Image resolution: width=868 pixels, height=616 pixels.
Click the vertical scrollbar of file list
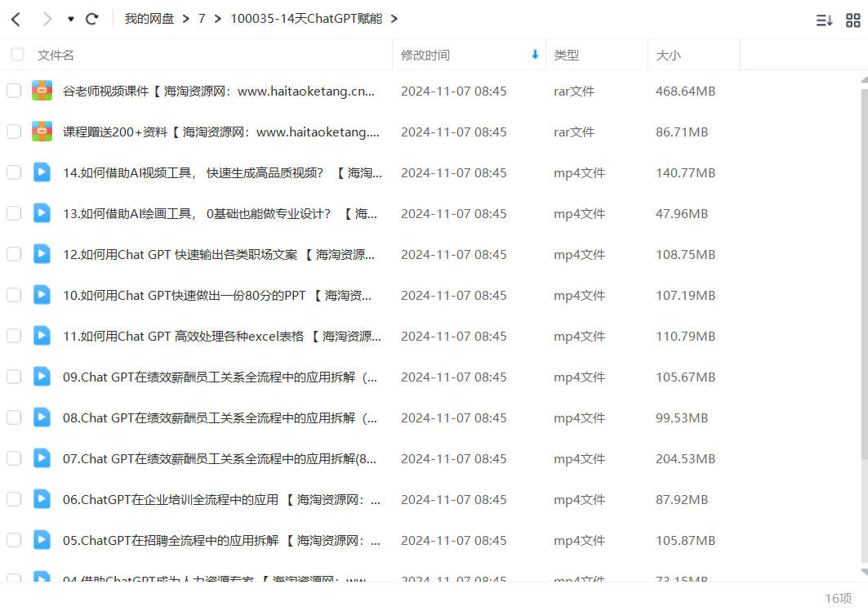pyautogui.click(x=864, y=275)
